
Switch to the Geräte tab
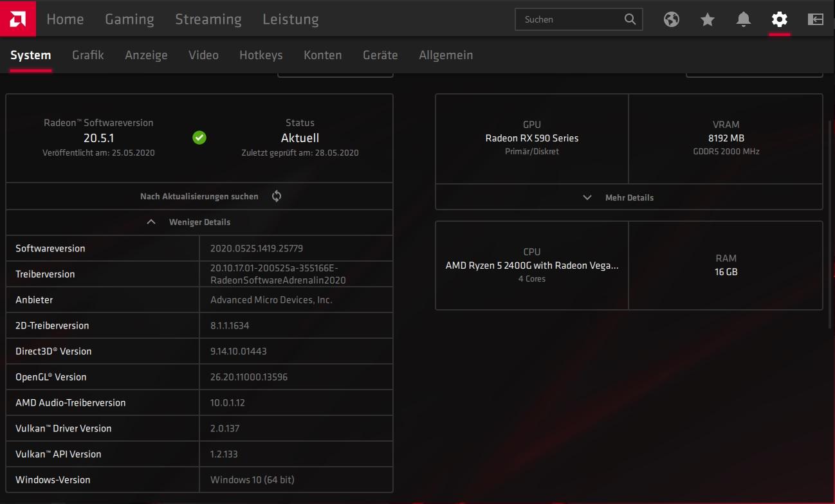[x=380, y=55]
